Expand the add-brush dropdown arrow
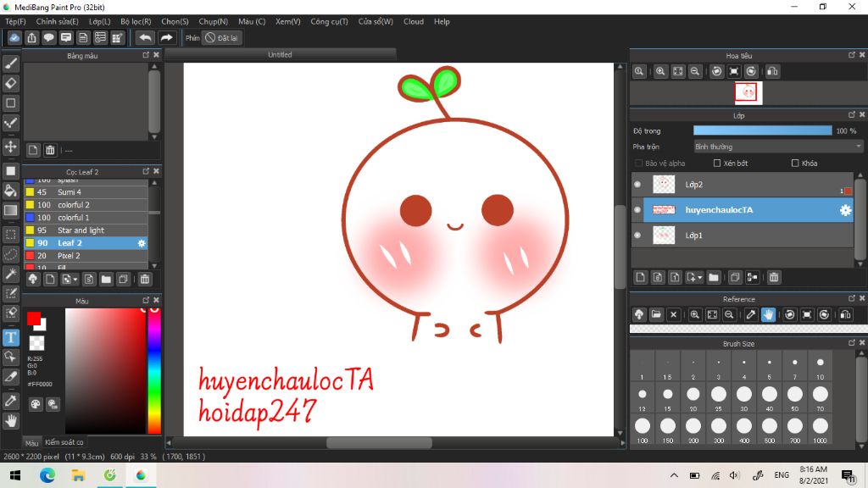Image resolution: width=868 pixels, height=488 pixels. pos(75,280)
